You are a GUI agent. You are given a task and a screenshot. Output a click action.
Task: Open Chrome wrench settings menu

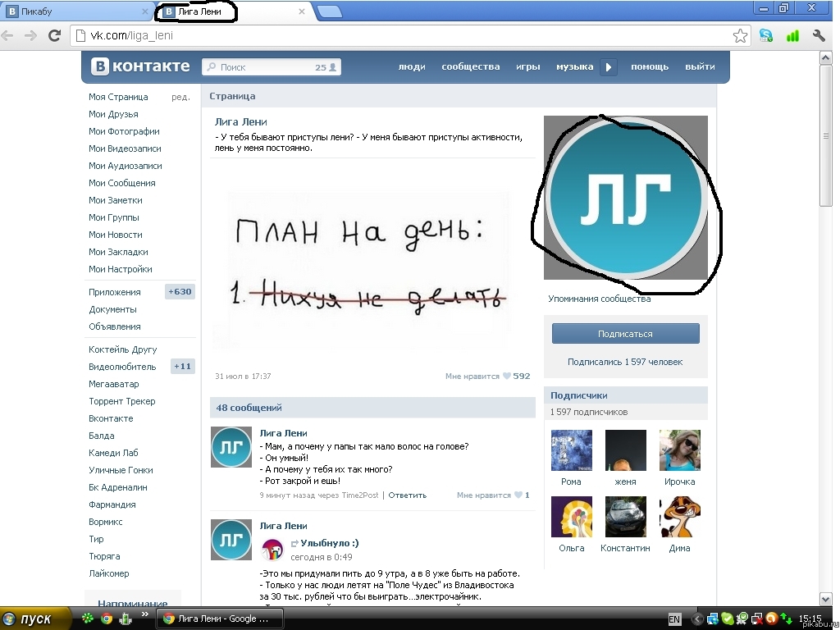click(x=819, y=36)
